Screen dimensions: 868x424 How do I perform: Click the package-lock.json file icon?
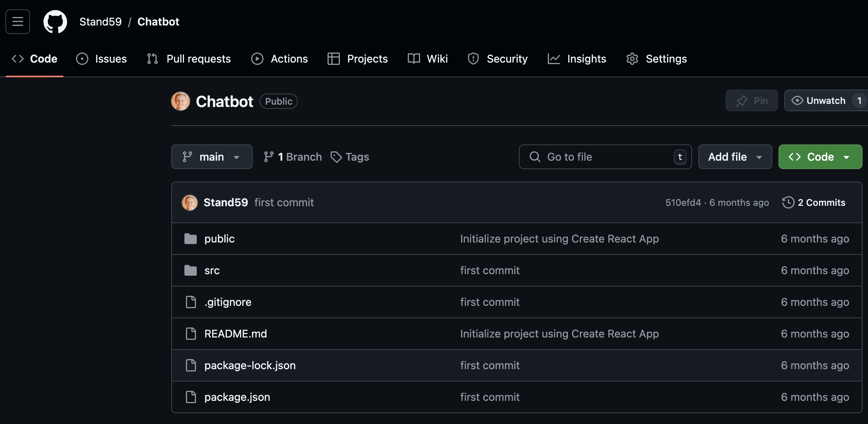[x=191, y=365]
